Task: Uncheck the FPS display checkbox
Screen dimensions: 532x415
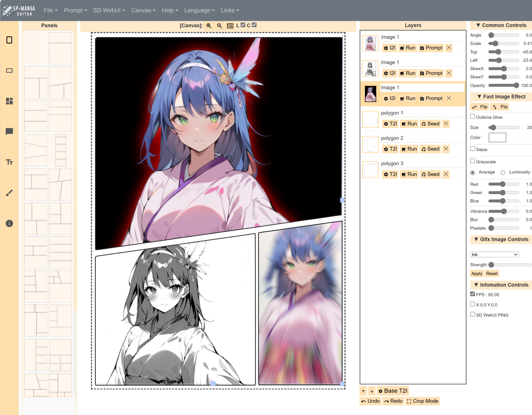Action: click(473, 294)
